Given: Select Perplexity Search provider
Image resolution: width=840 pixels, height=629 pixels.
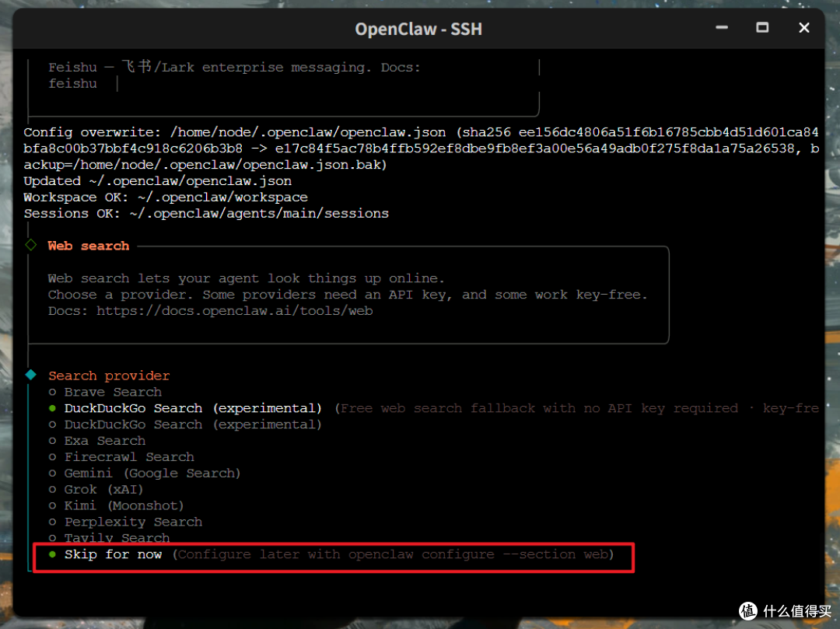Looking at the screenshot, I should (126, 522).
